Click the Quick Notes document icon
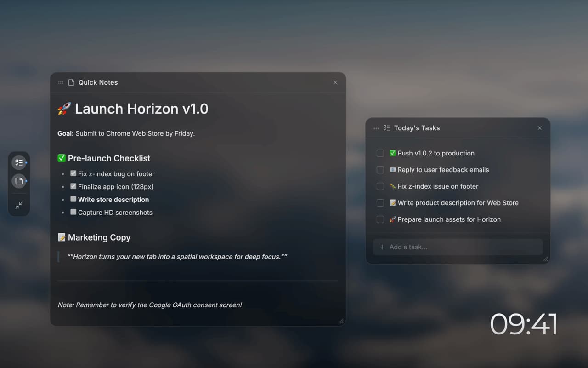588x368 pixels. [71, 82]
